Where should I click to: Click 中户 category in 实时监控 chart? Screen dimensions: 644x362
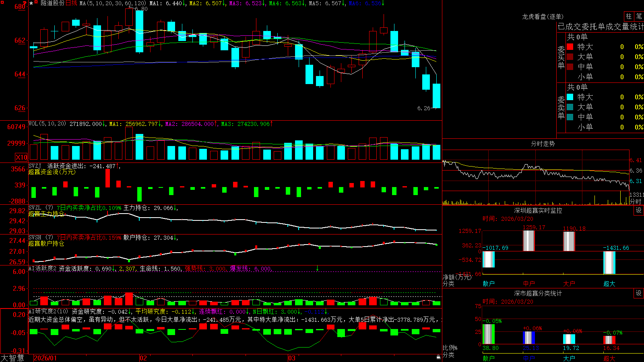point(529,284)
